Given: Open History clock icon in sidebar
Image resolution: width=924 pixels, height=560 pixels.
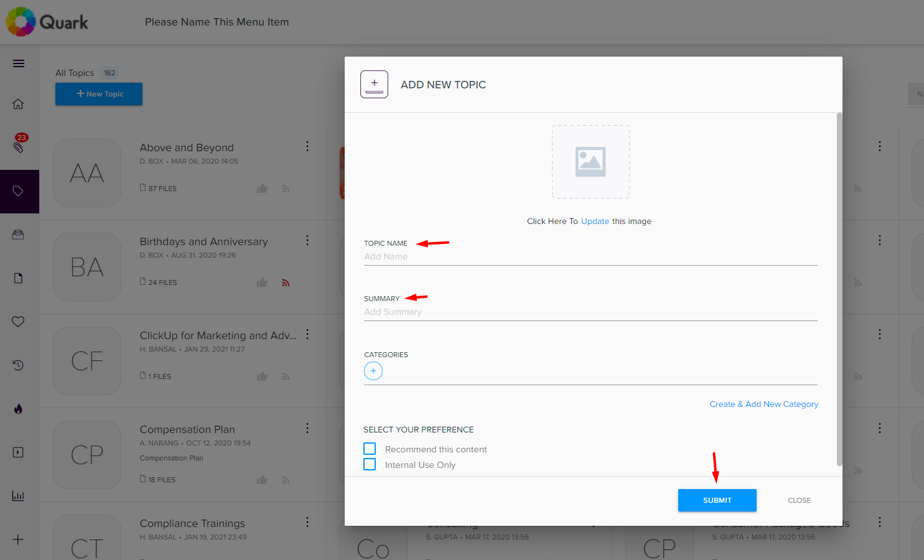Looking at the screenshot, I should 18,365.
